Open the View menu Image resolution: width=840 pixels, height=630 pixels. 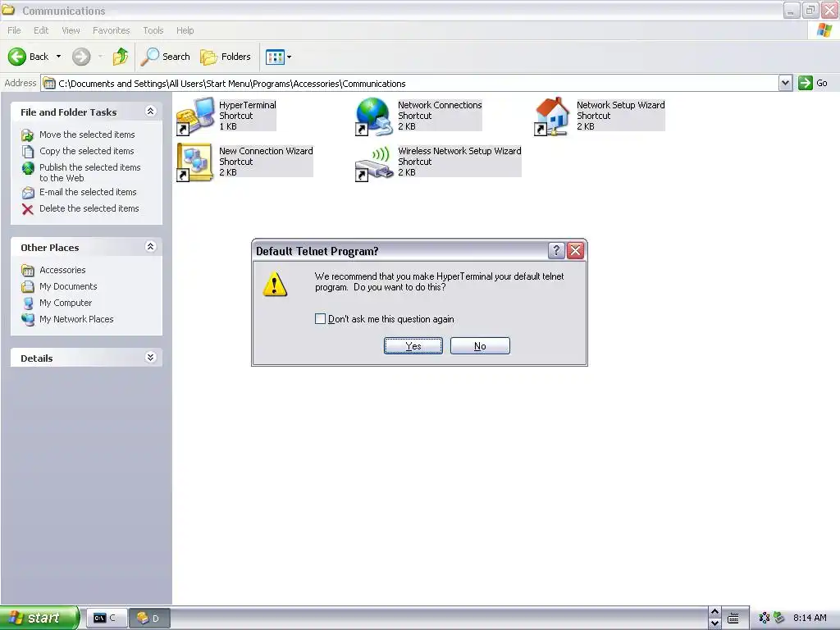click(x=71, y=30)
